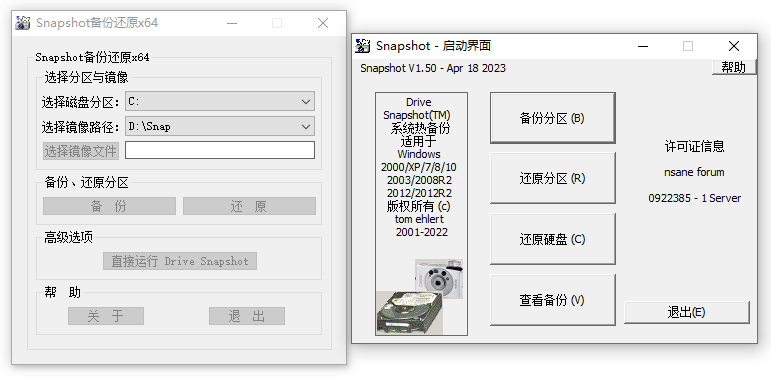Click the 还原 button in backup window
The height and width of the screenshot is (378, 771).
click(249, 206)
